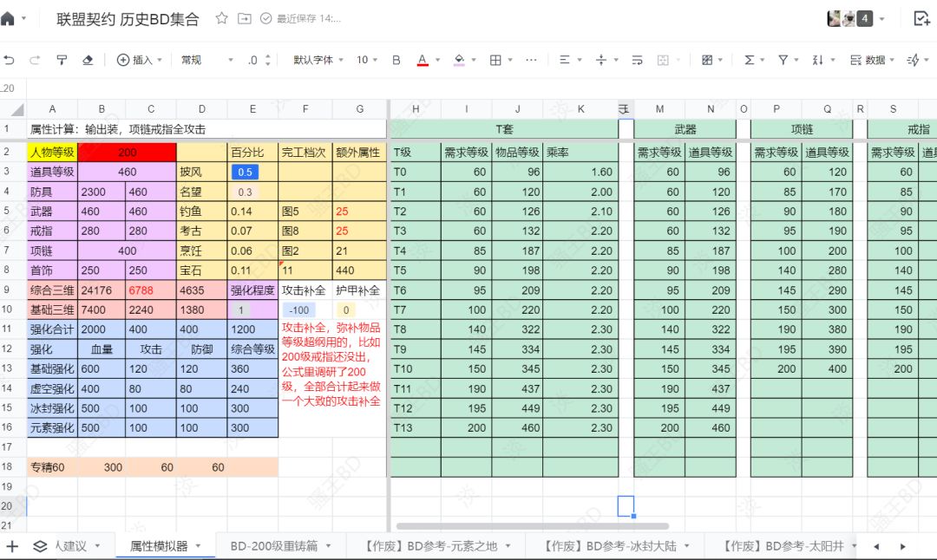Screen dimensions: 937x560
Task: Click the 武器 header cell in green table
Action: tap(685, 129)
